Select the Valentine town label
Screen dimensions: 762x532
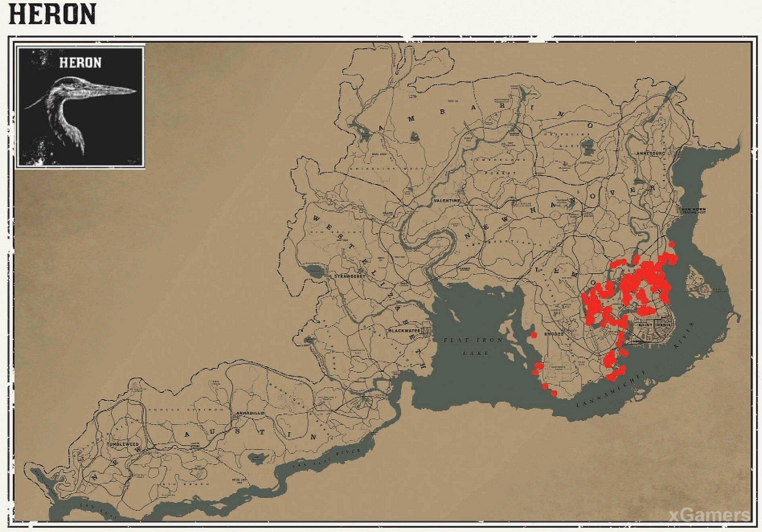pos(447,201)
